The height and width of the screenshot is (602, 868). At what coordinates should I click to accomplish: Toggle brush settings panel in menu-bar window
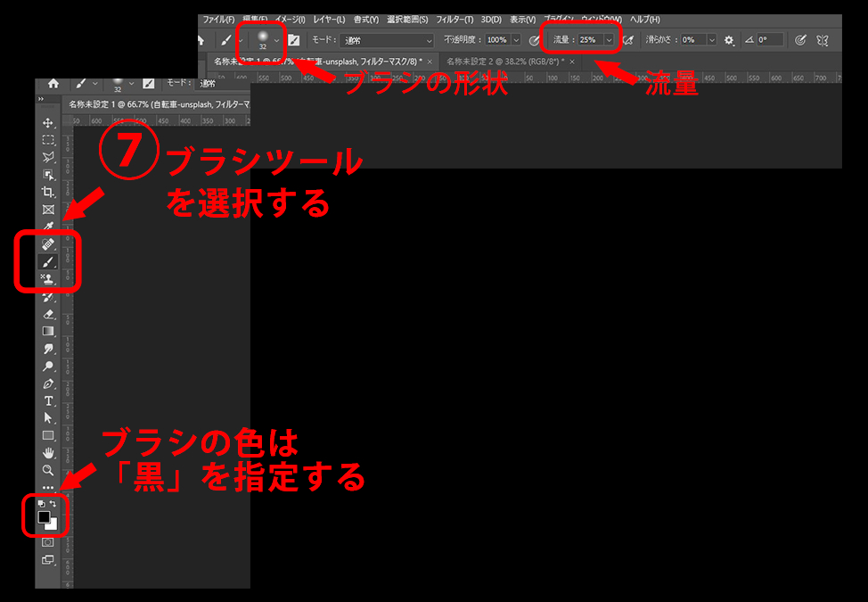coord(294,40)
